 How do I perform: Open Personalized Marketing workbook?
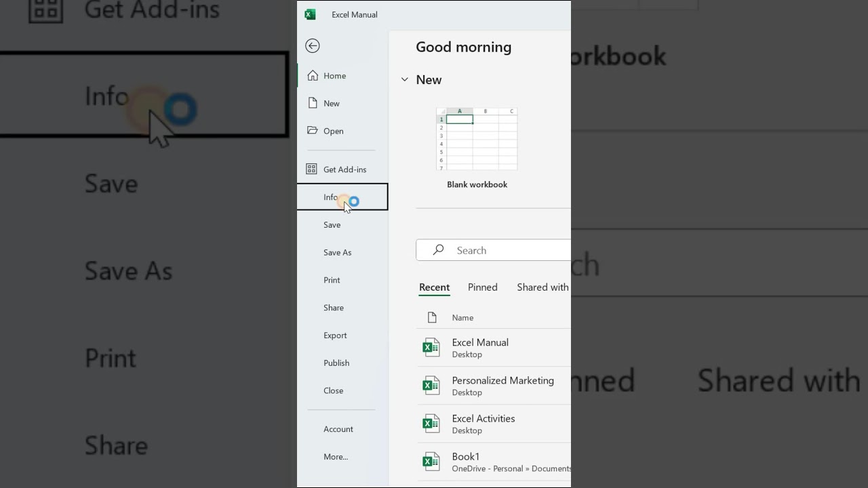(x=494, y=386)
